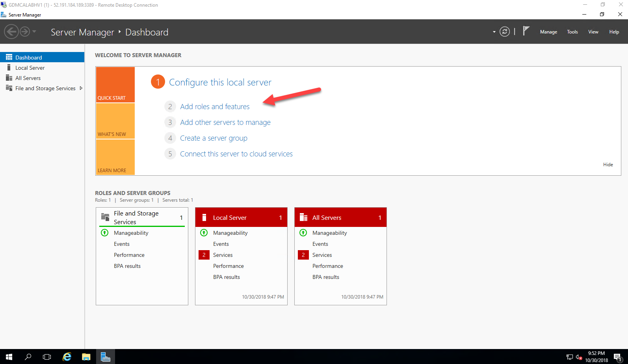The image size is (628, 364).
Task: Select the QUICK START tile
Action: tap(115, 85)
